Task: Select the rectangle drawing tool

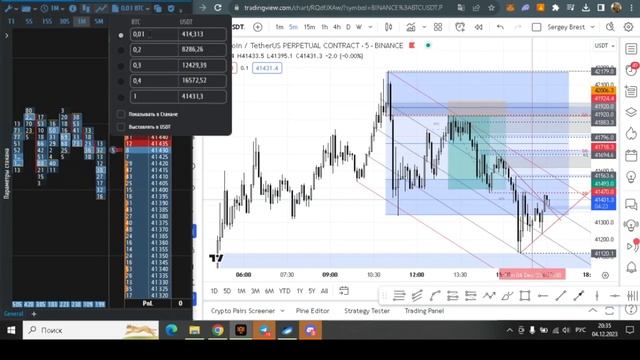Action: click(525, 296)
